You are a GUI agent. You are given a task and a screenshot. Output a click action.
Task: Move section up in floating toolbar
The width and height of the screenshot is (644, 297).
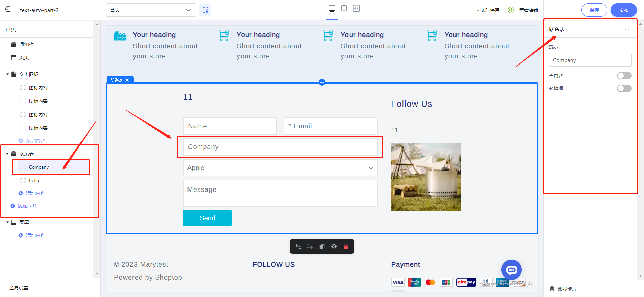click(x=298, y=246)
